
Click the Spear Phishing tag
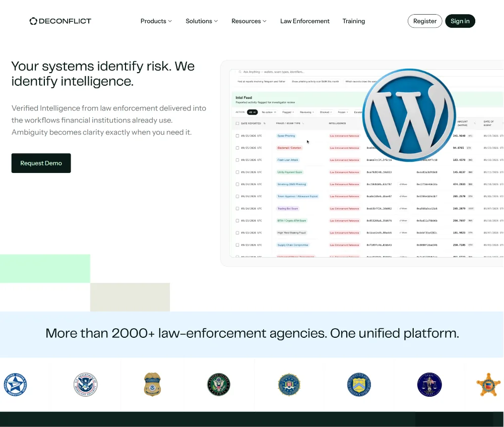click(x=286, y=136)
